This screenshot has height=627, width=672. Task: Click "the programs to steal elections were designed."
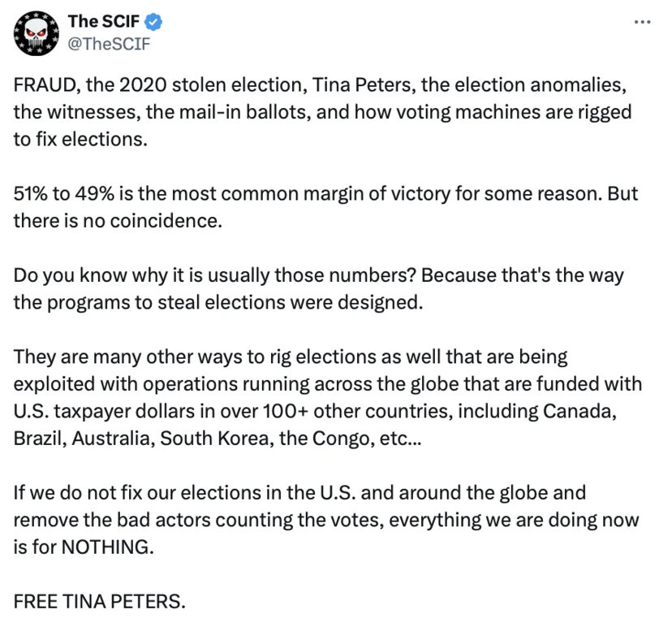click(x=218, y=302)
